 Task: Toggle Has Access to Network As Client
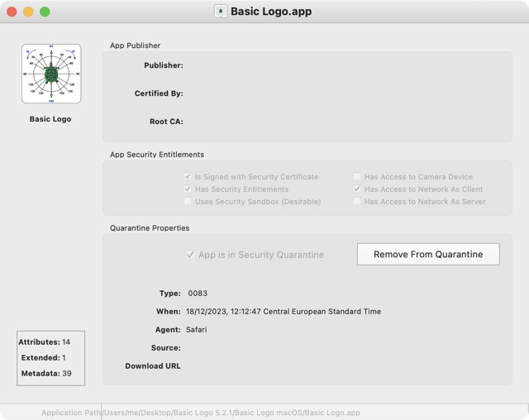(x=357, y=189)
